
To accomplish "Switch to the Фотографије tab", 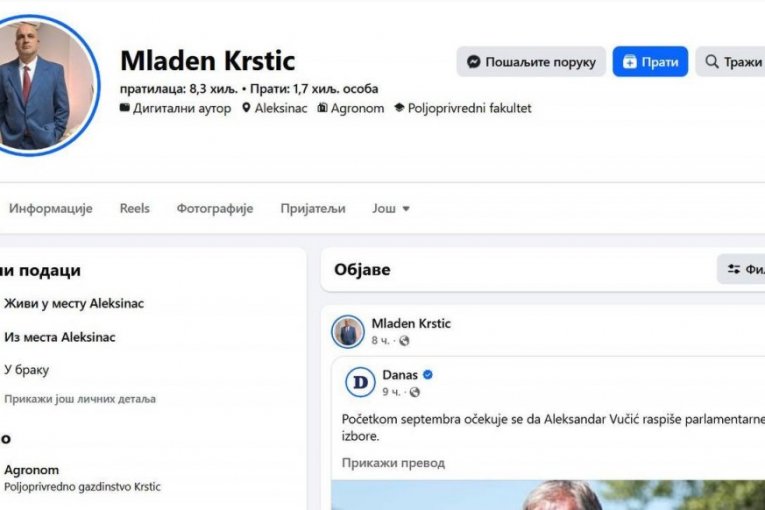I will click(x=215, y=208).
